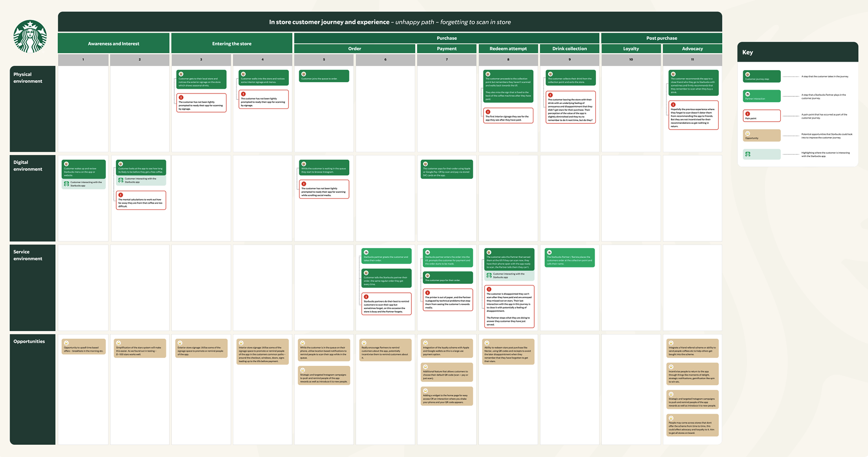Select the 'Post purchase' stage header

[x=661, y=38]
